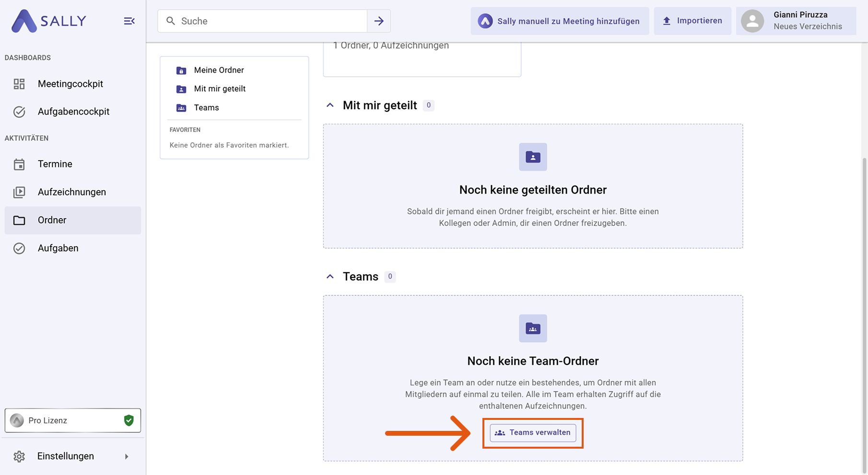Click the user profile avatar icon
868x475 pixels.
click(x=752, y=21)
